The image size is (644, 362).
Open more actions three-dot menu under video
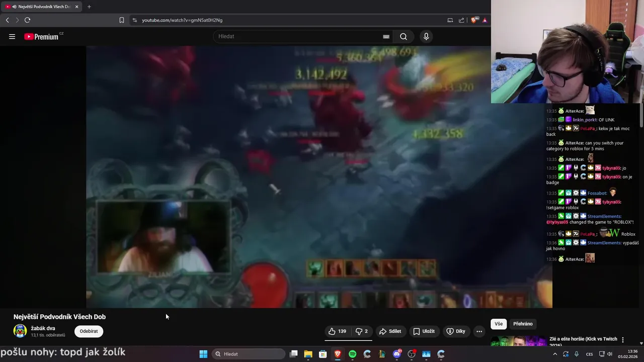479,331
